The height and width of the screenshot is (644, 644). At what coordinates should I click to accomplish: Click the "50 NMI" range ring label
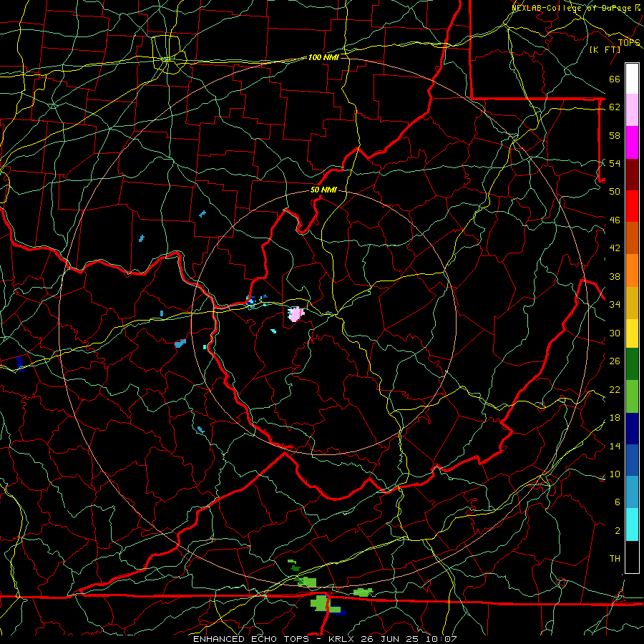click(323, 190)
